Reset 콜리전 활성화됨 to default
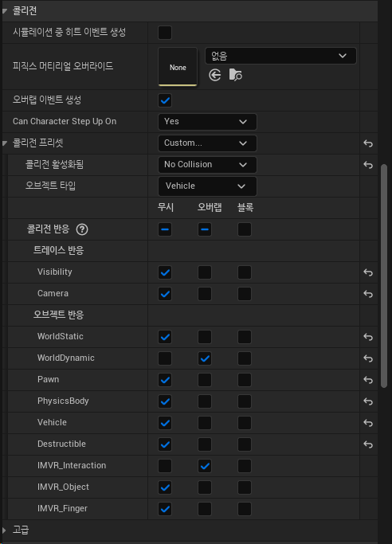This screenshot has height=544, width=392. tap(368, 165)
